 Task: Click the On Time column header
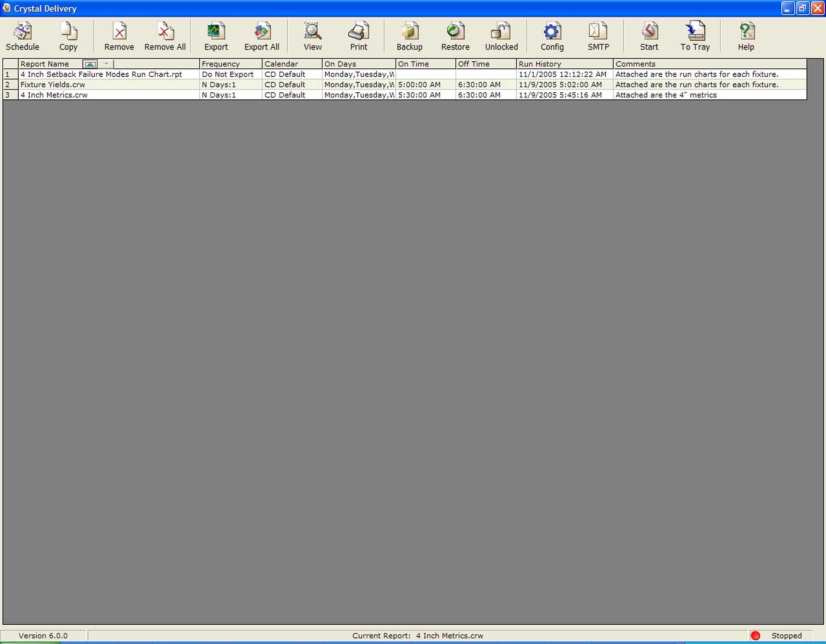tap(426, 64)
